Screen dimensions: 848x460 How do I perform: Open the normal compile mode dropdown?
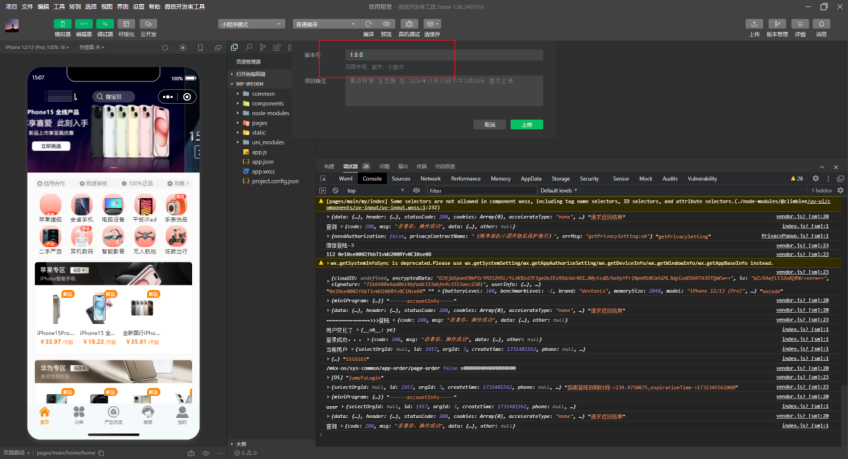pyautogui.click(x=326, y=24)
